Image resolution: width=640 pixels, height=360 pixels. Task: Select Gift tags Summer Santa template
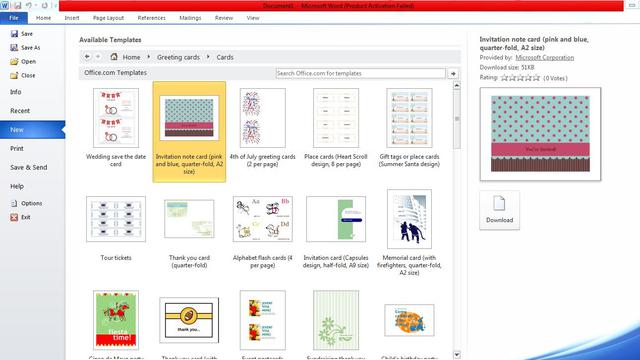(409, 127)
